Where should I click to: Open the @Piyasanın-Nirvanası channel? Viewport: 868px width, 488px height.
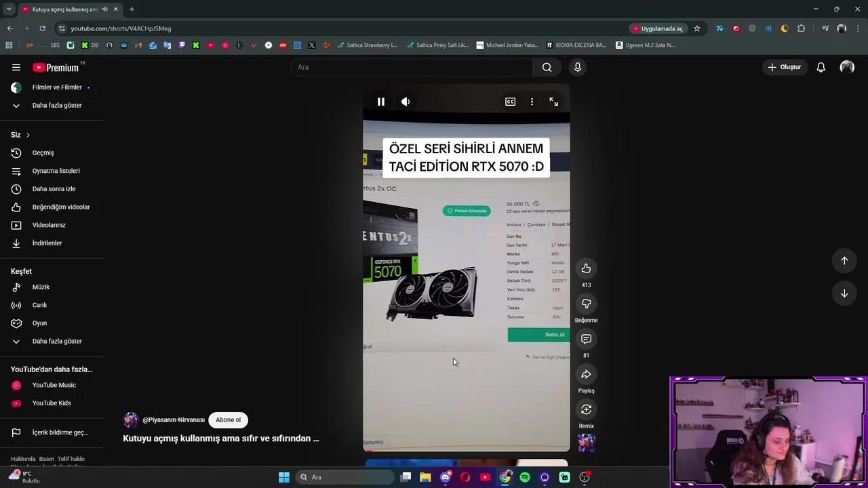(x=174, y=420)
